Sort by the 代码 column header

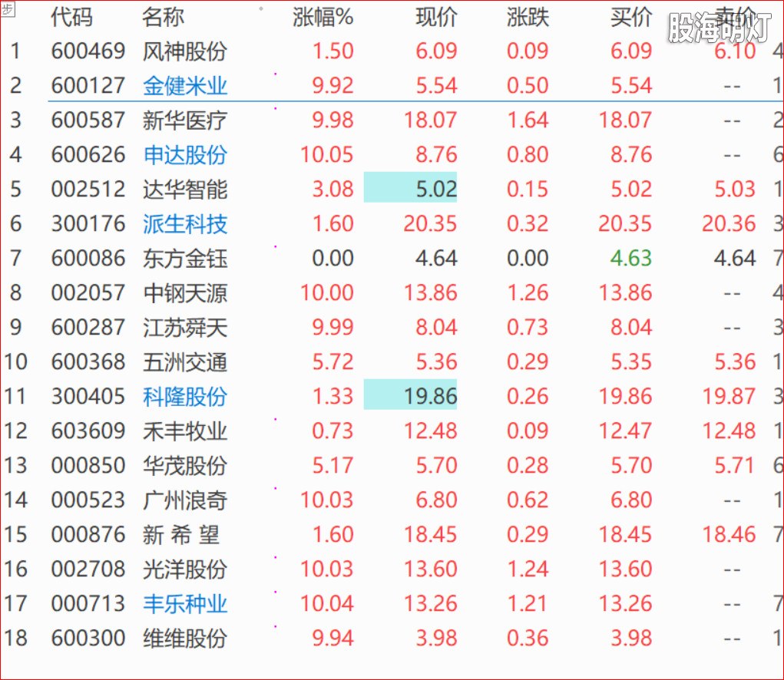pyautogui.click(x=71, y=17)
